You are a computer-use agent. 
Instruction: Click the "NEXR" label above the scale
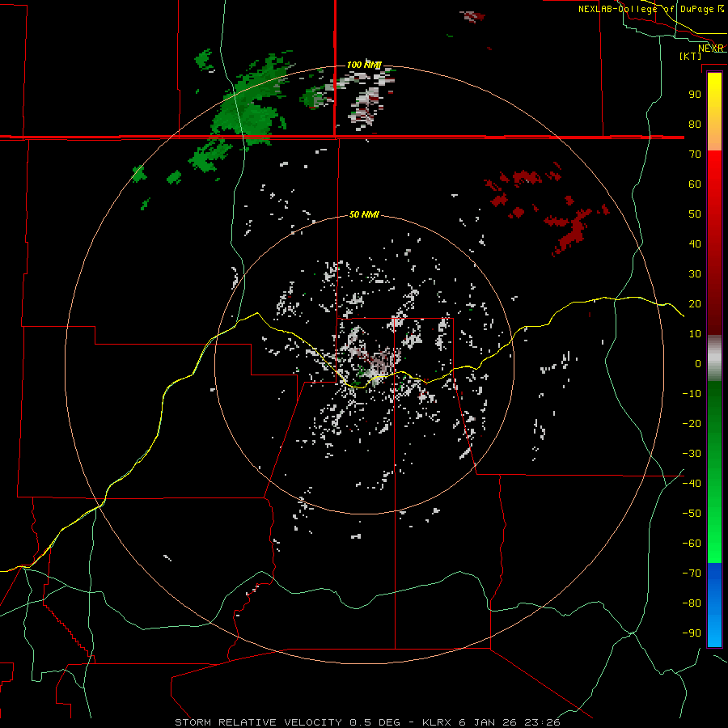pos(710,49)
